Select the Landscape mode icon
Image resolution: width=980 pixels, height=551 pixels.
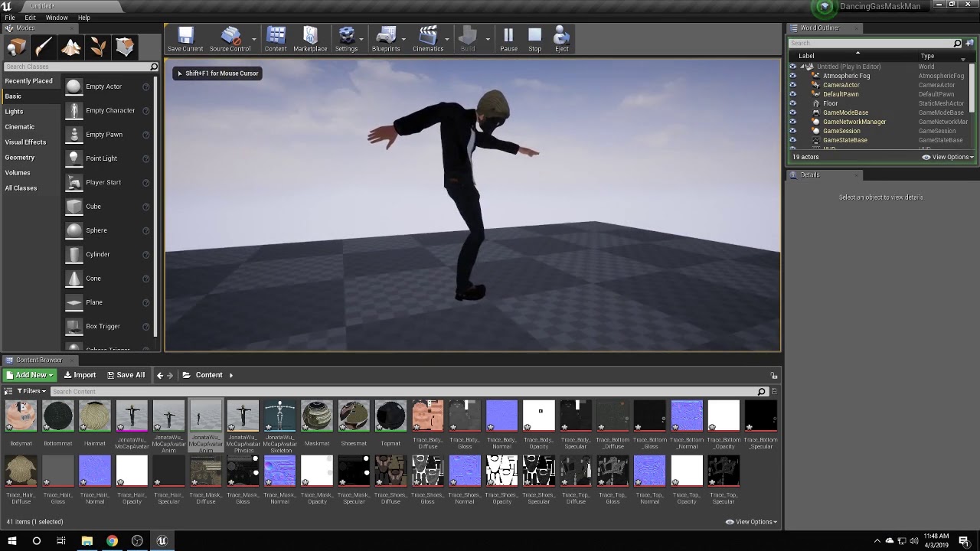coord(71,47)
